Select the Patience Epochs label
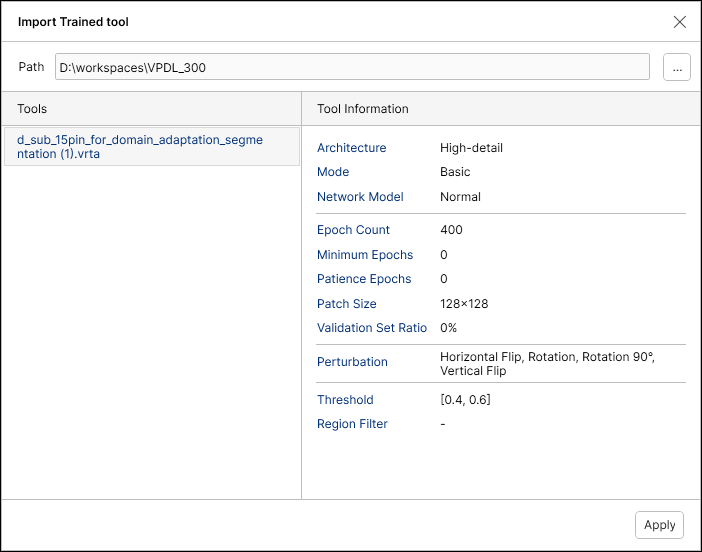This screenshot has height=552, width=702. [x=364, y=279]
